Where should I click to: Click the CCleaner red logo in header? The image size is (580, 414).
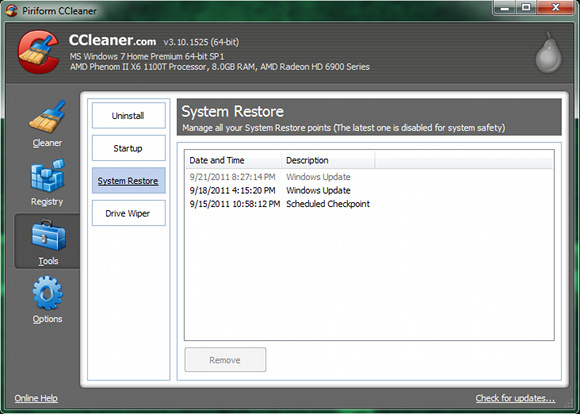pos(38,52)
